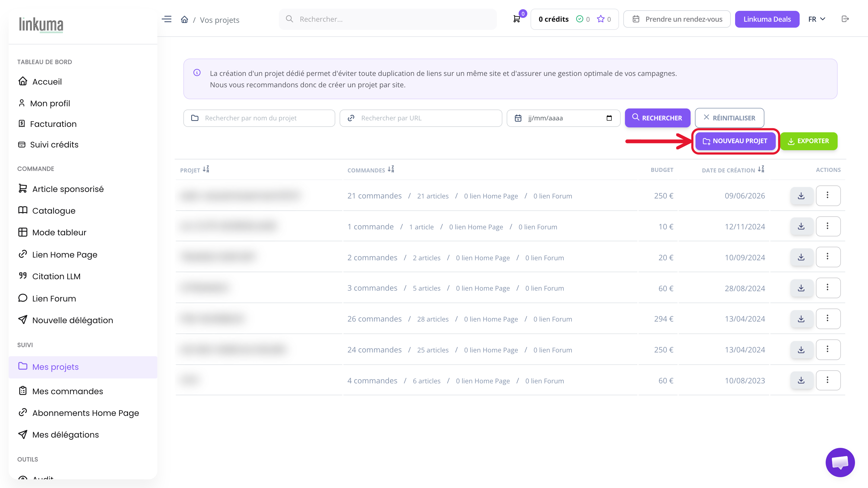Click the 0 crédits balance box

pos(575,19)
